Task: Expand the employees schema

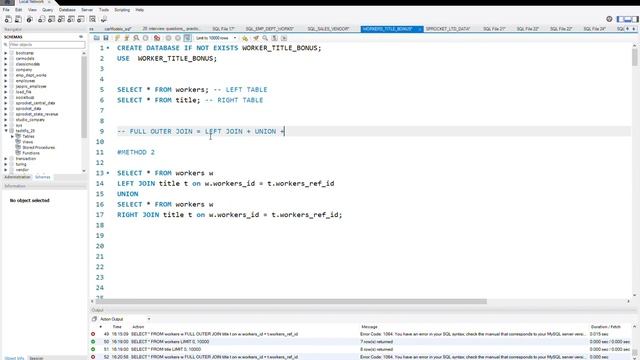Action: (x=6, y=81)
